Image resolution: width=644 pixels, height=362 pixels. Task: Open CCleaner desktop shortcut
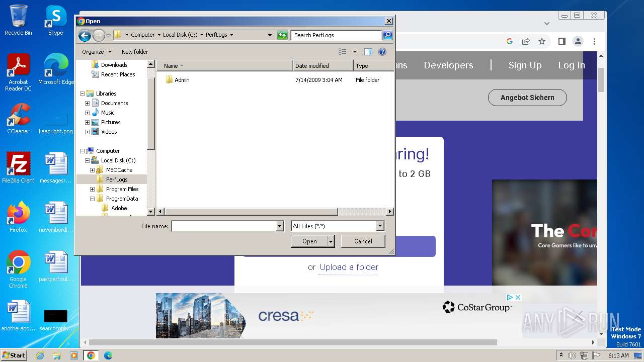pyautogui.click(x=18, y=119)
